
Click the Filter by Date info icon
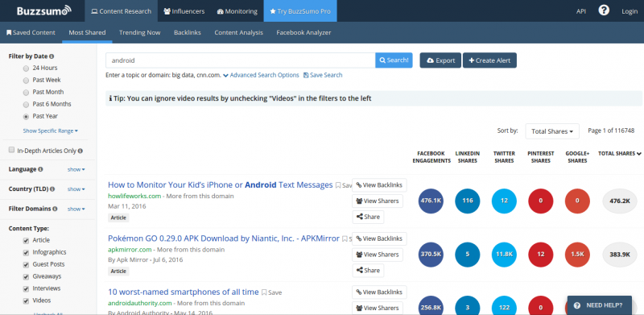tap(52, 56)
